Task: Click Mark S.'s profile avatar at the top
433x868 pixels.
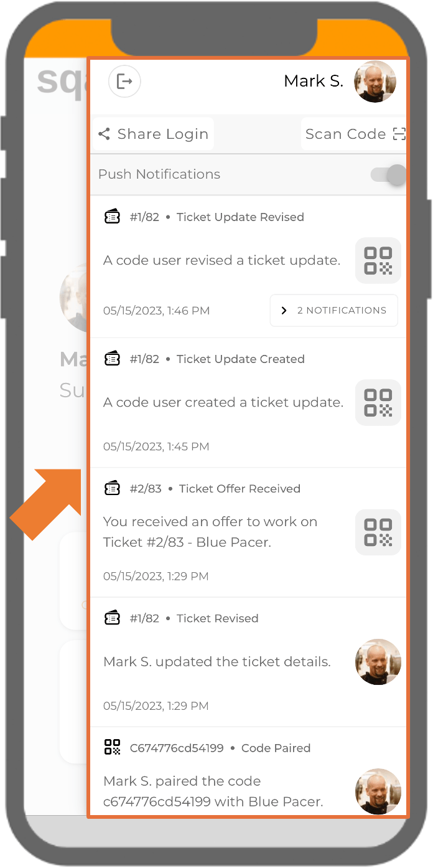Action: (375, 81)
